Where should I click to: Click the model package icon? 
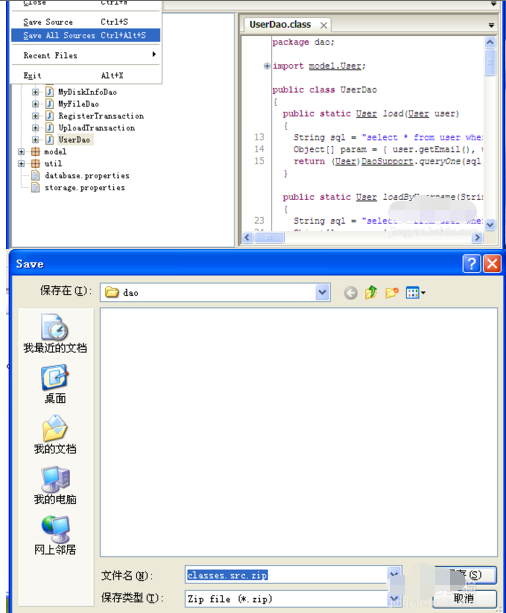pyautogui.click(x=36, y=152)
